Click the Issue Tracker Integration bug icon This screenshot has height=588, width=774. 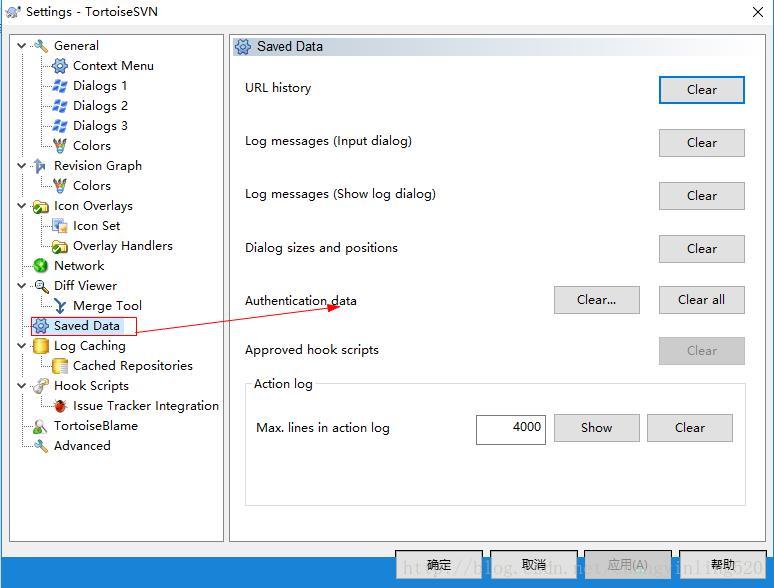pyautogui.click(x=60, y=406)
